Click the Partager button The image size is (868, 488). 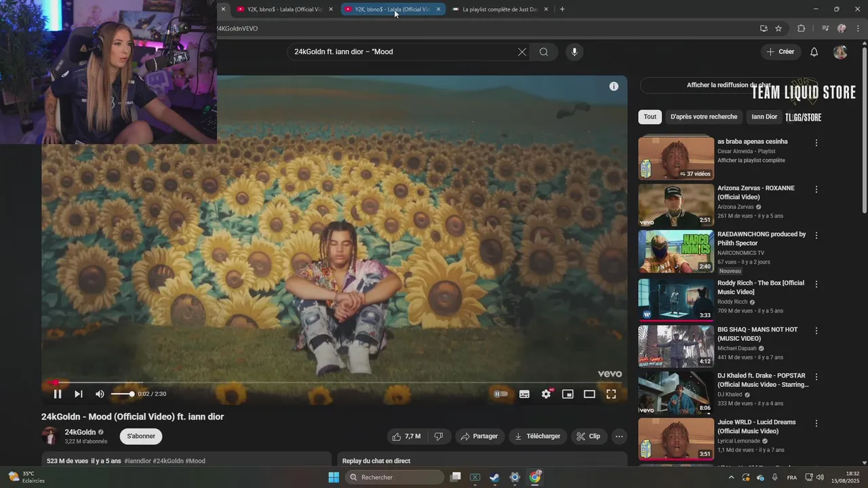479,436
